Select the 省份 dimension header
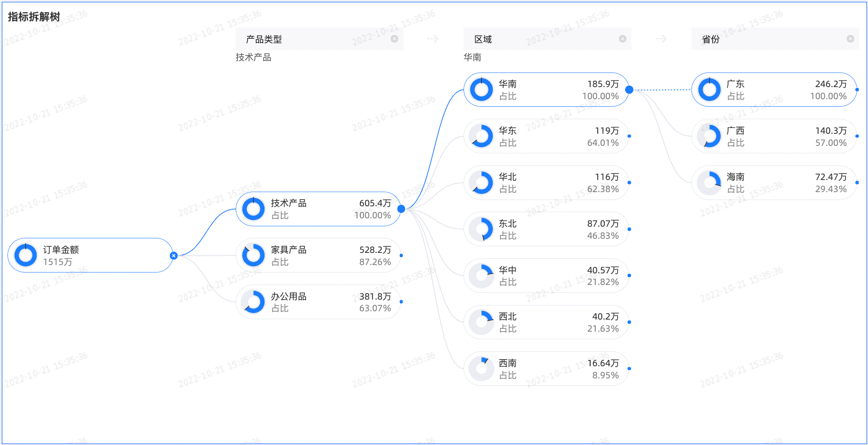The height and width of the screenshot is (445, 868). tap(775, 39)
